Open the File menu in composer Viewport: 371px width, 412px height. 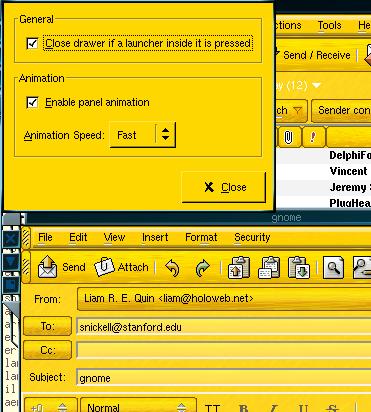(x=45, y=237)
